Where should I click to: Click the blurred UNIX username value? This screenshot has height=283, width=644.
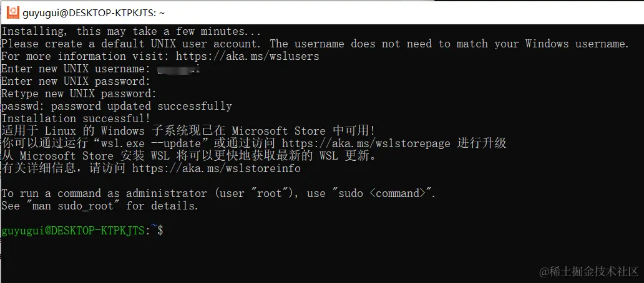[x=178, y=69]
